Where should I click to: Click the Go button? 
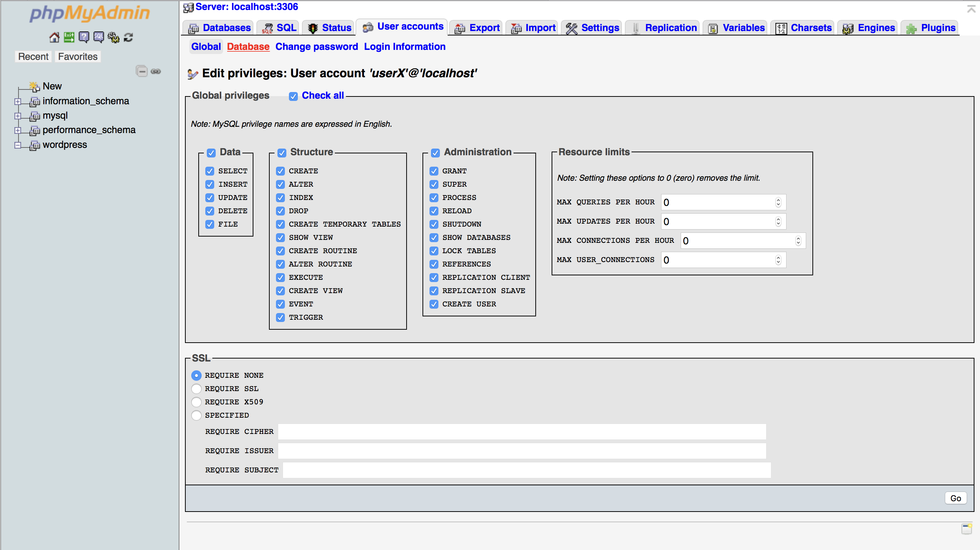(956, 498)
